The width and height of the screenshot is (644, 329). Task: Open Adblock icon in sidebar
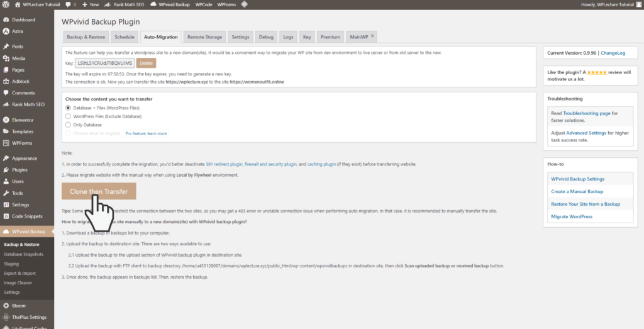(6, 81)
